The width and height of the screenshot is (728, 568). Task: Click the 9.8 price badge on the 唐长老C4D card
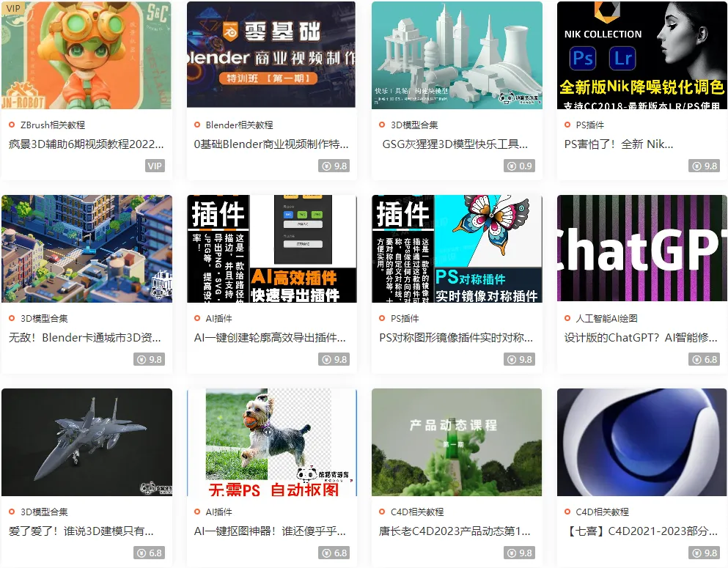pyautogui.click(x=519, y=553)
